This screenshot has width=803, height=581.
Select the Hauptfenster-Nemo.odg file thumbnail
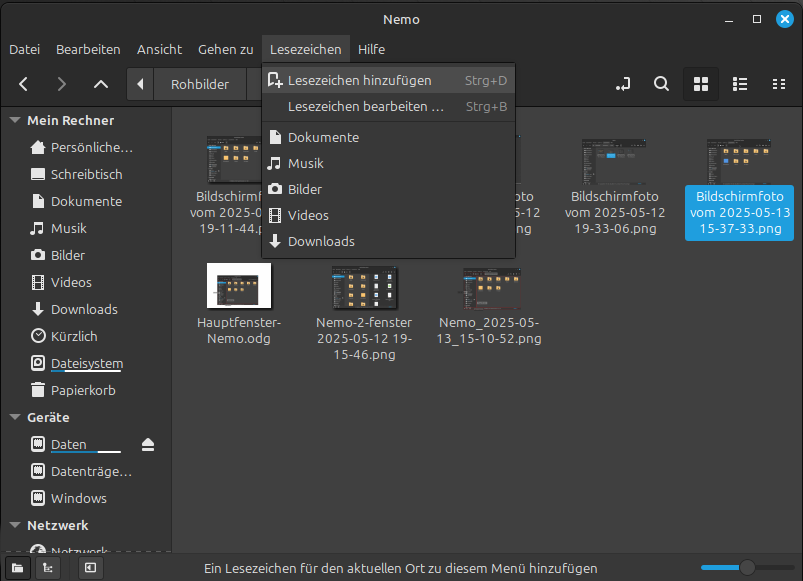[x=239, y=286]
